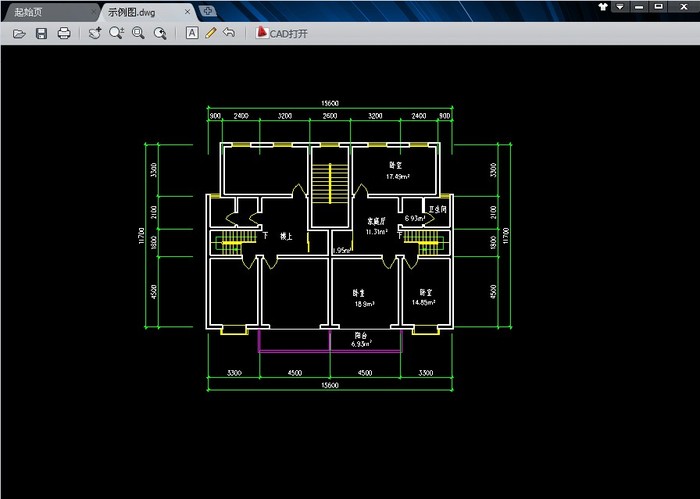Select the text annotation 'A' tool
700x499 pixels.
[x=192, y=33]
